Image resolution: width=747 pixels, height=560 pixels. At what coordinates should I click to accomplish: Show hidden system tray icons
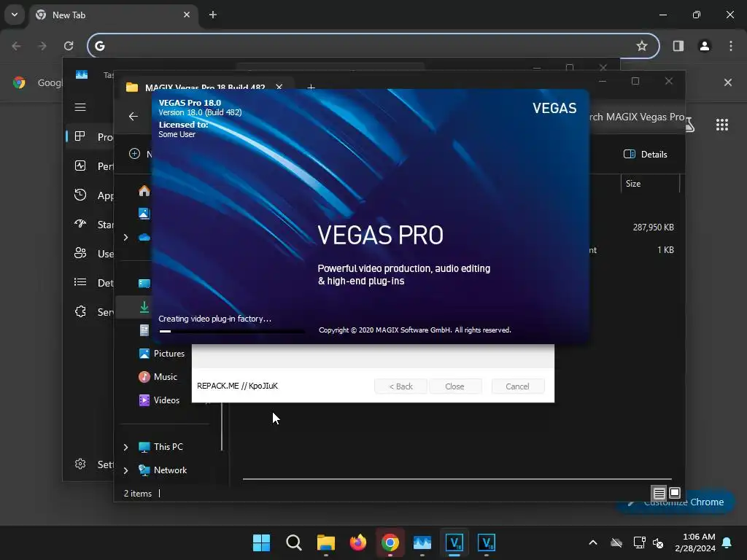[x=592, y=542]
